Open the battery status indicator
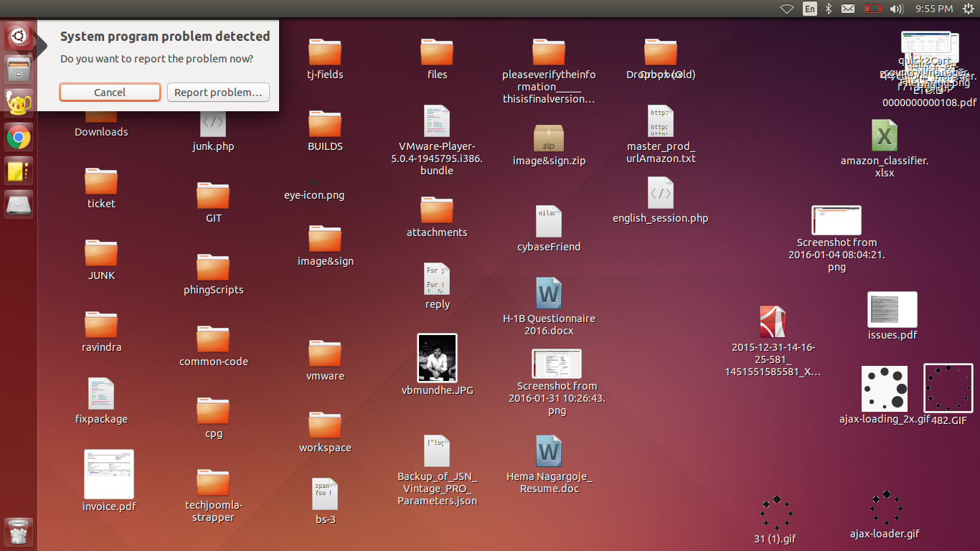 pyautogui.click(x=872, y=9)
